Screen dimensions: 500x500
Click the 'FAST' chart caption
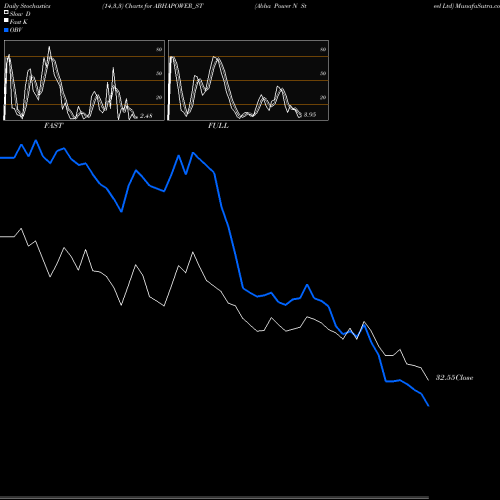(53, 126)
